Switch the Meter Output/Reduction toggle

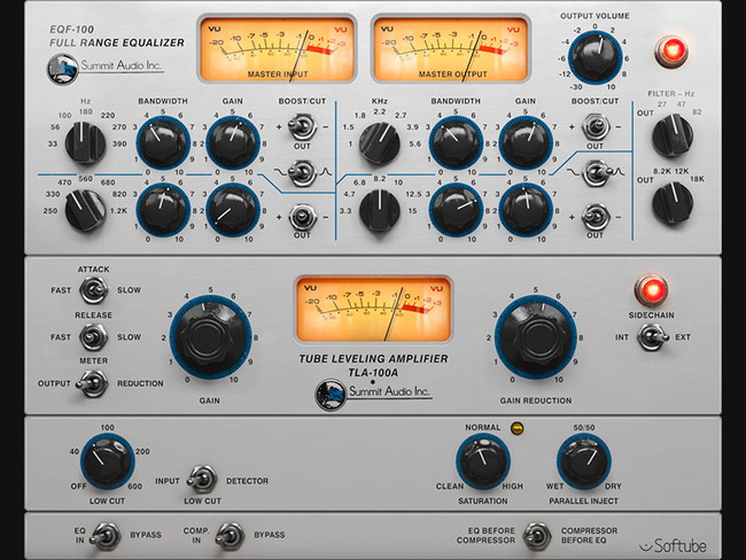[x=93, y=383]
